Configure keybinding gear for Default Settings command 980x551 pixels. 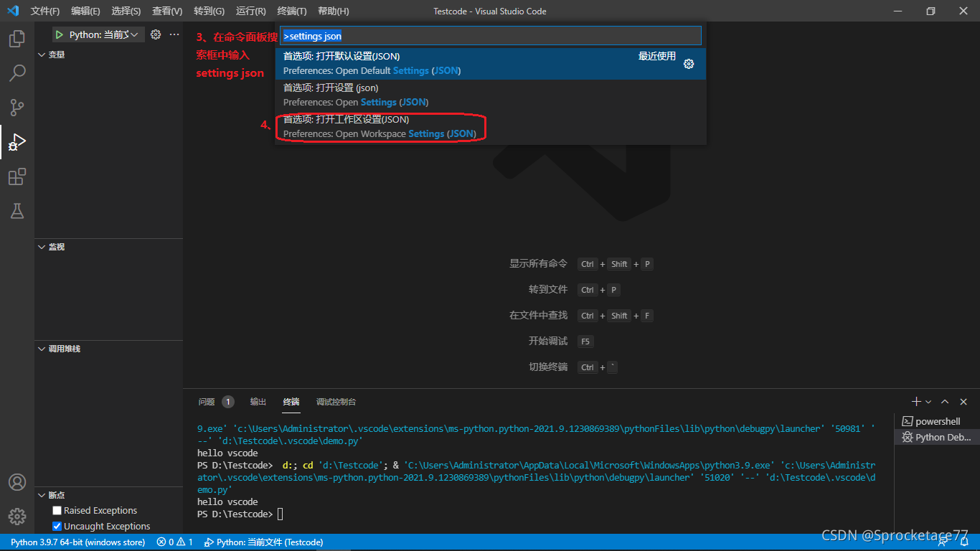689,64
